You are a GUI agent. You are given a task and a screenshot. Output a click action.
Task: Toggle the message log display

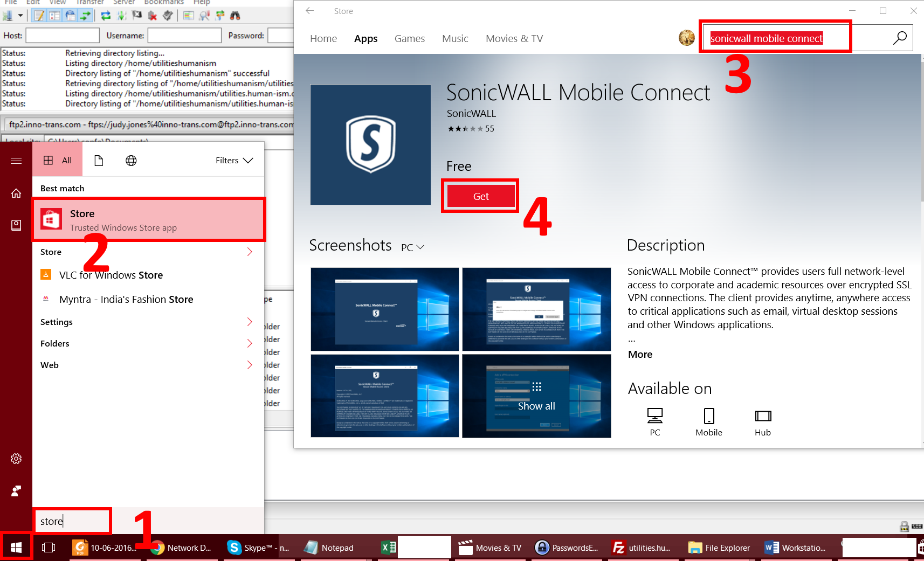pyautogui.click(x=39, y=15)
